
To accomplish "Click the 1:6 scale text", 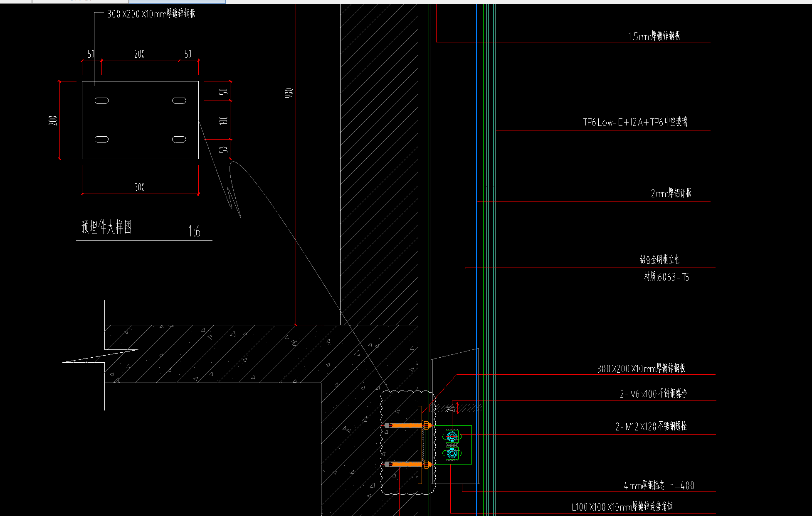I will click(x=194, y=231).
